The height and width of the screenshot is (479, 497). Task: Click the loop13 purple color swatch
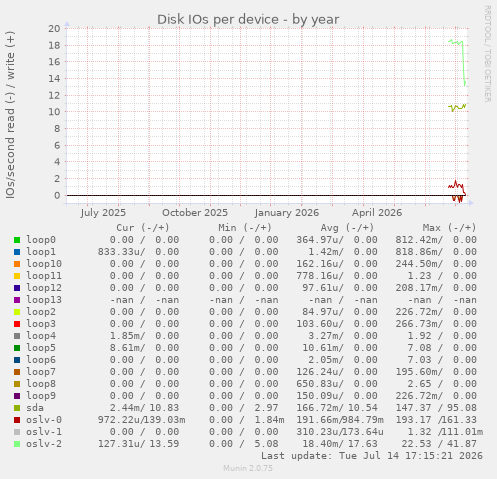(x=17, y=300)
